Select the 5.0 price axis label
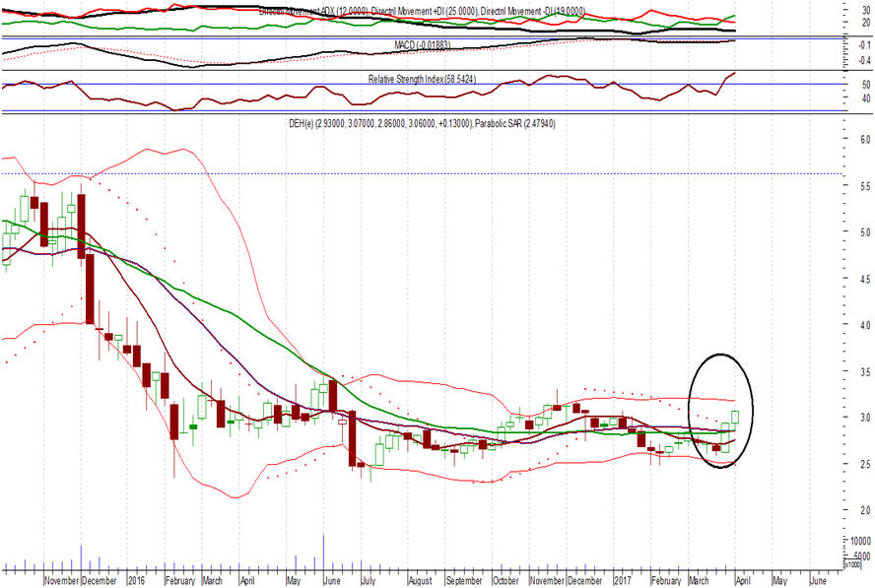The image size is (875, 588). tap(864, 232)
